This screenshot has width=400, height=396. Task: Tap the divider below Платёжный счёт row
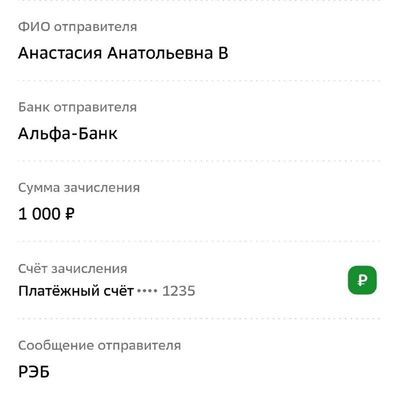199,319
